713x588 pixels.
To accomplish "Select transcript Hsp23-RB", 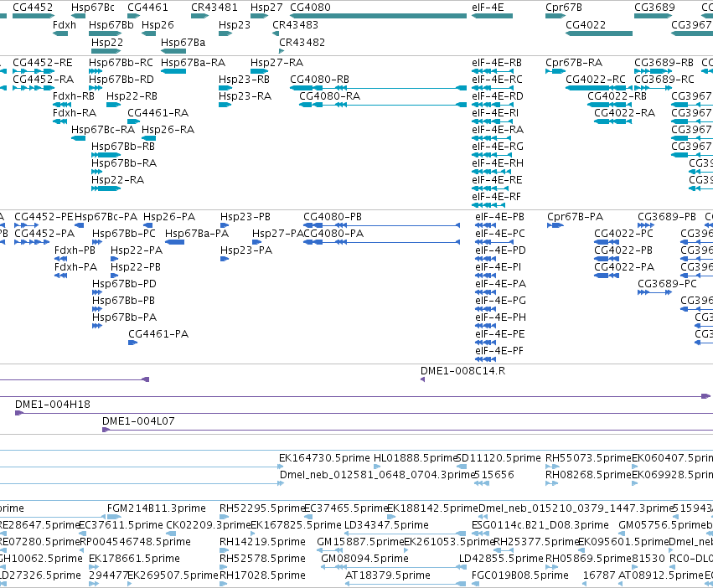I will click(244, 79).
